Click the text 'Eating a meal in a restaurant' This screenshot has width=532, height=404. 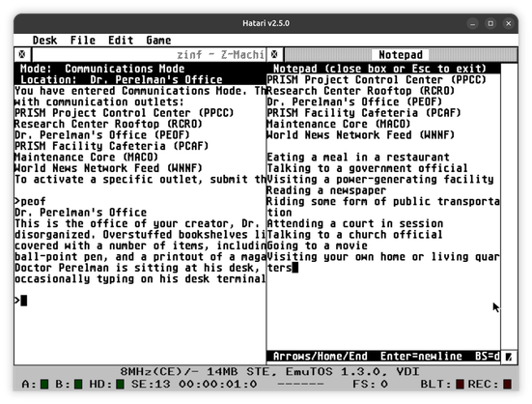point(358,158)
